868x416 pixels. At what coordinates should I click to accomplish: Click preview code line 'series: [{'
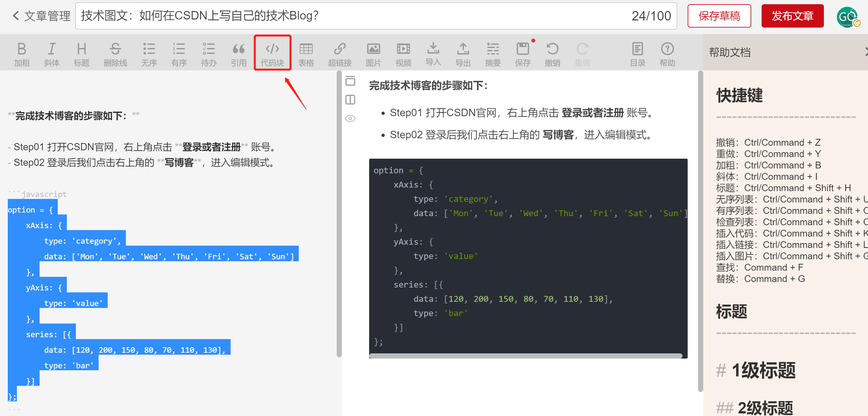point(418,285)
